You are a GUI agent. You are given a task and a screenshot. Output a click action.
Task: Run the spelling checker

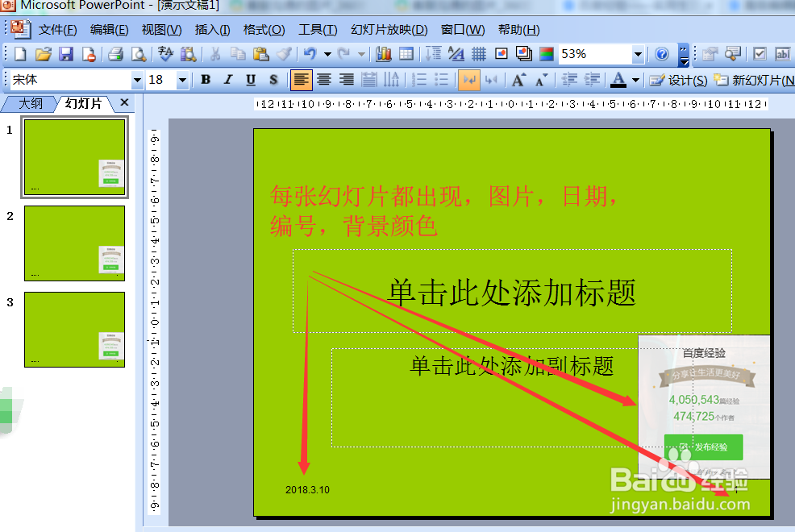pyautogui.click(x=164, y=53)
